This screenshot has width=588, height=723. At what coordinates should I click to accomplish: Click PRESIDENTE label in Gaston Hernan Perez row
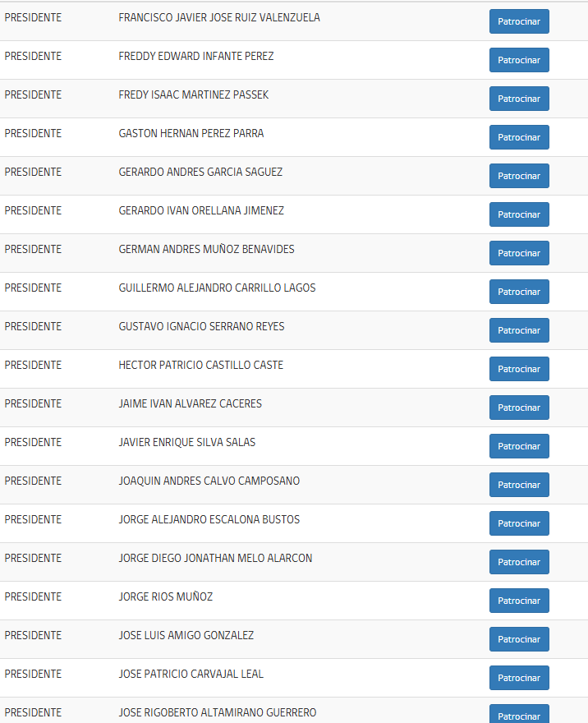point(33,133)
